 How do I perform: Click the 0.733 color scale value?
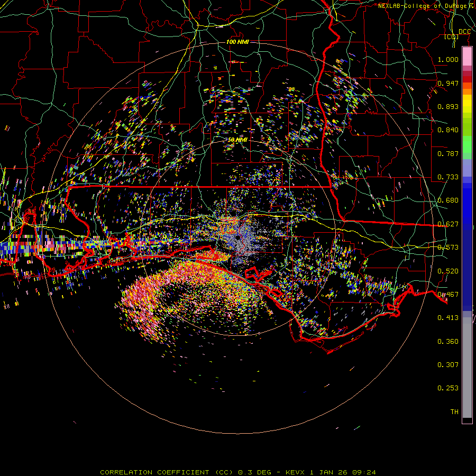pyautogui.click(x=448, y=177)
